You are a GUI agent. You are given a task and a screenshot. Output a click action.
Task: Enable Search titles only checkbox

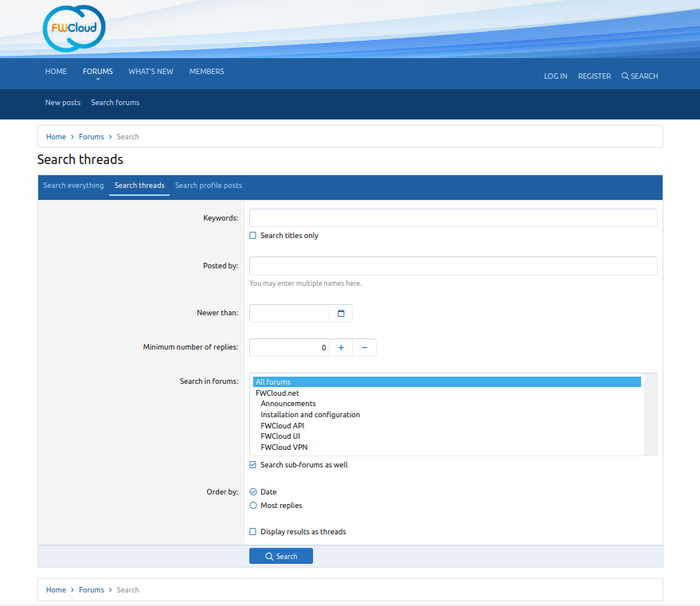coord(252,235)
